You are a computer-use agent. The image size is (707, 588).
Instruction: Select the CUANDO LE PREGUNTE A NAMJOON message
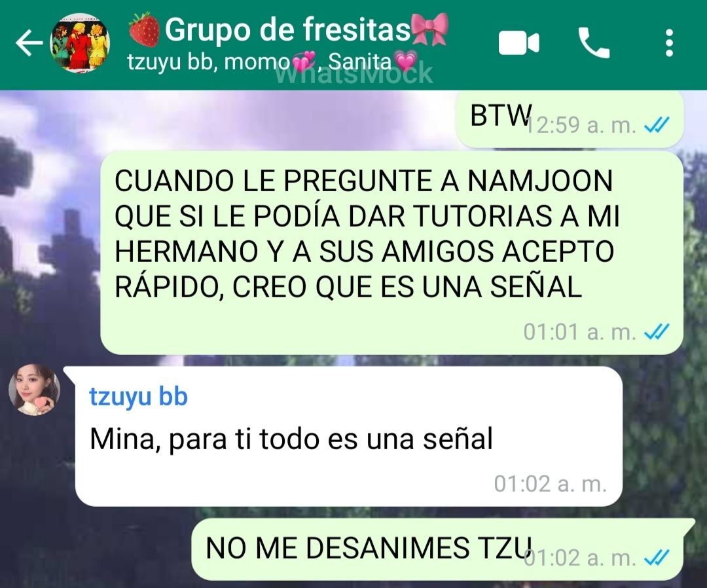click(391, 253)
